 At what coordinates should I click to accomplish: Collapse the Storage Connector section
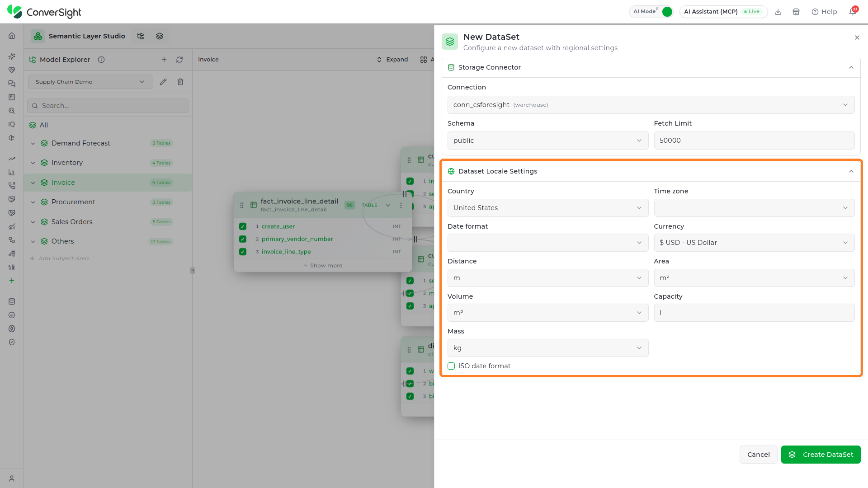tap(851, 67)
